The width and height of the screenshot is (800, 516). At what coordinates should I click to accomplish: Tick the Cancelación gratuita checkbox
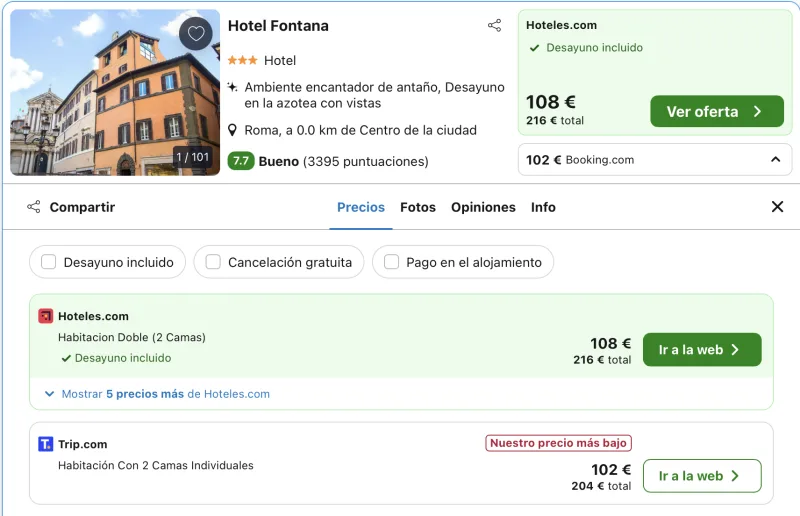tap(213, 262)
